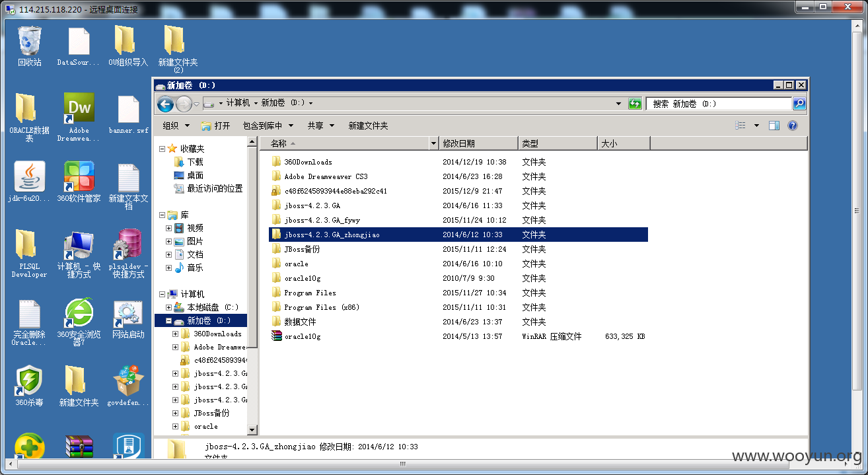Viewport: 868px width, 475px height.
Task: Open the recent pages dropdown arrow
Action: click(196, 104)
